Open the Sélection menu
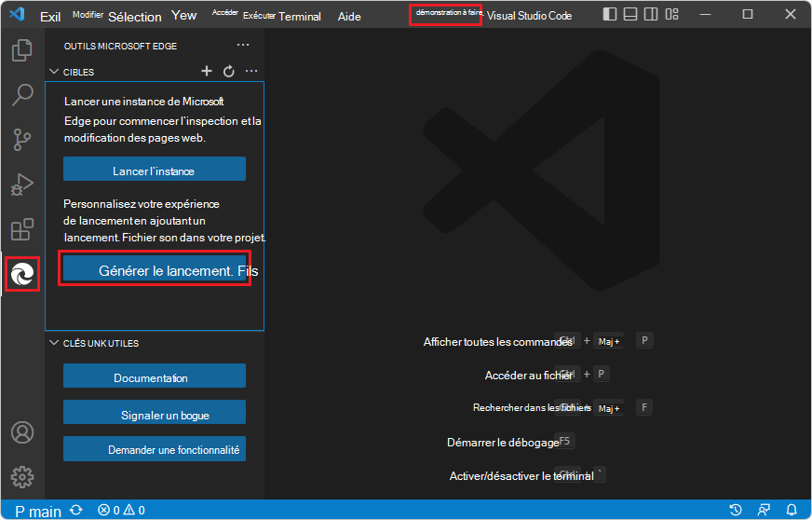Viewport: 812px width, 520px height. tap(135, 17)
